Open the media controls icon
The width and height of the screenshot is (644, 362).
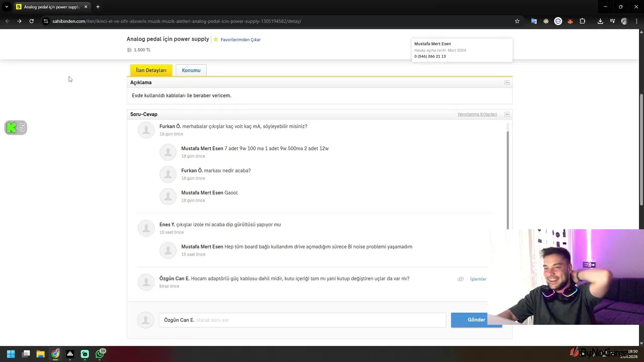(x=612, y=21)
